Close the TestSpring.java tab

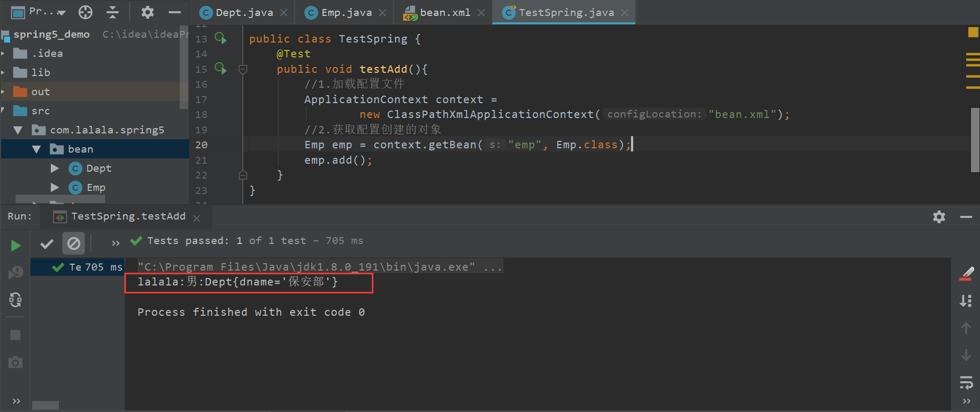625,13
